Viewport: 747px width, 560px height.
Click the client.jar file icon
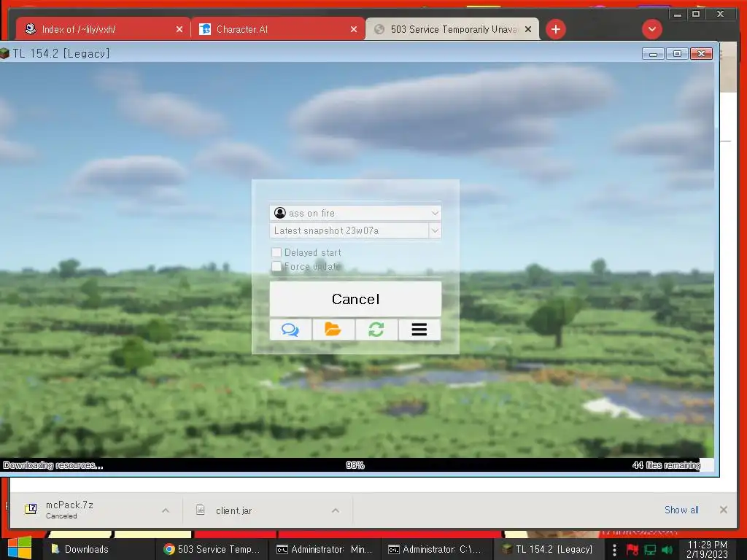(201, 510)
